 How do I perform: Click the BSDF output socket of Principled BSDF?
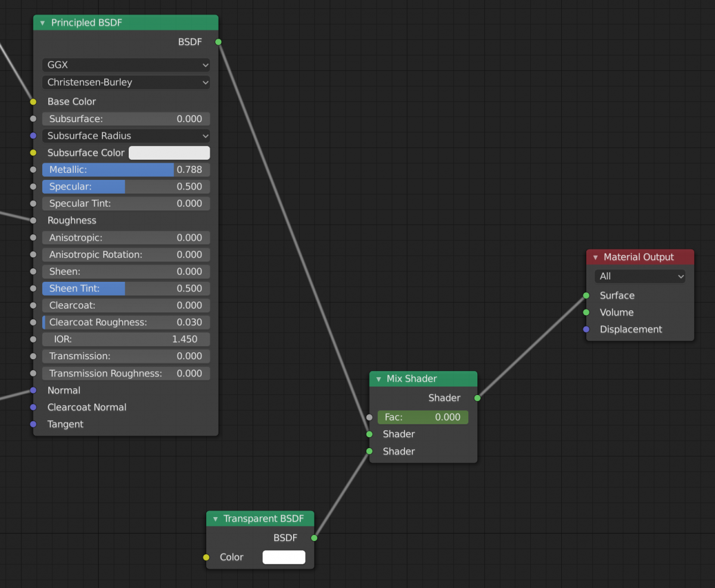[x=218, y=42]
